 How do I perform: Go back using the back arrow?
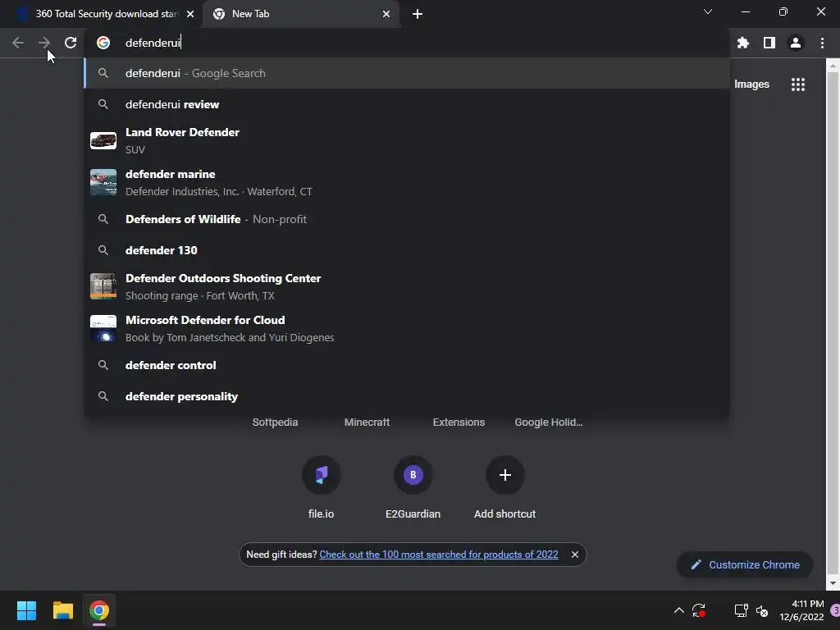[x=18, y=43]
